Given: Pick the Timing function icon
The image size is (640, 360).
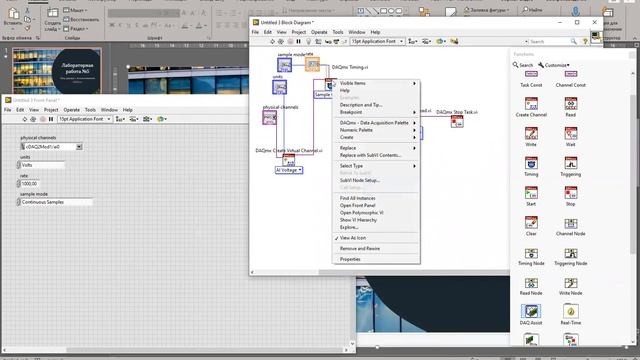Looking at the screenshot, I should [x=531, y=163].
